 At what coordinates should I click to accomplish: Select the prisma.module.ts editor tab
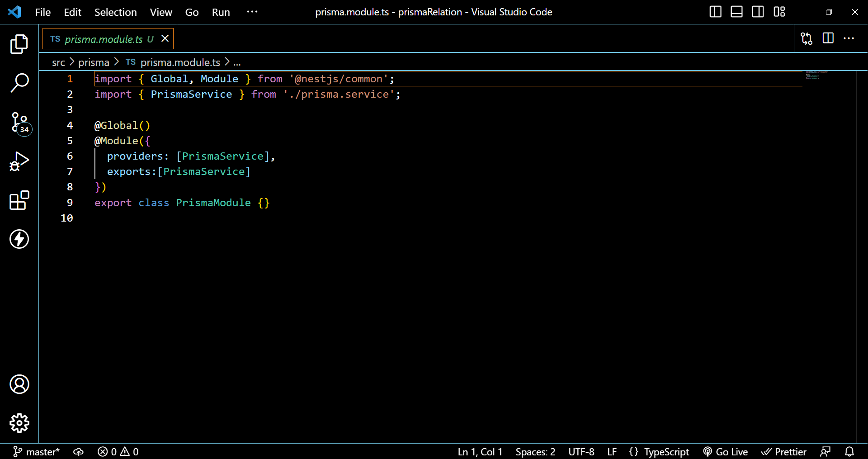(x=103, y=39)
